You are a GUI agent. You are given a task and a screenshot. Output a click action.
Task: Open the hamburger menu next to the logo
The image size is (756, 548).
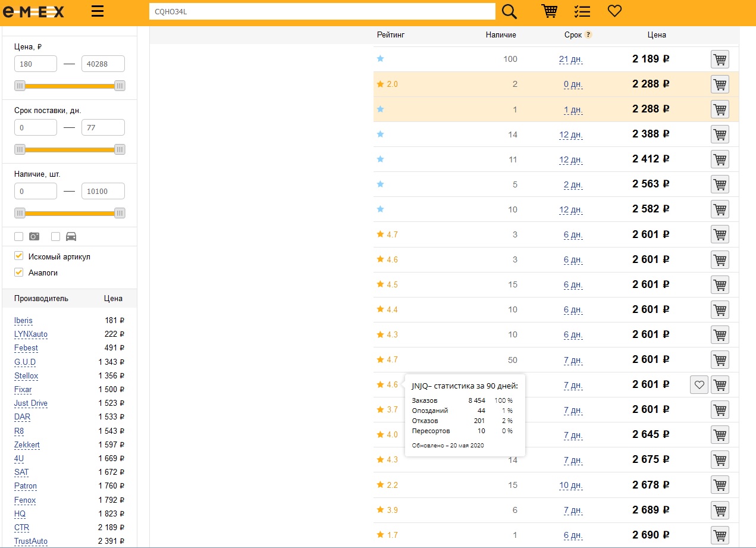coord(98,11)
